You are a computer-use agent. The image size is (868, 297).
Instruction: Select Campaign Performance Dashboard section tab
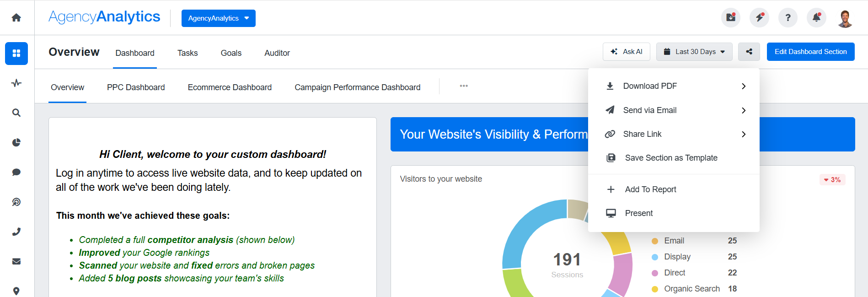click(x=358, y=87)
